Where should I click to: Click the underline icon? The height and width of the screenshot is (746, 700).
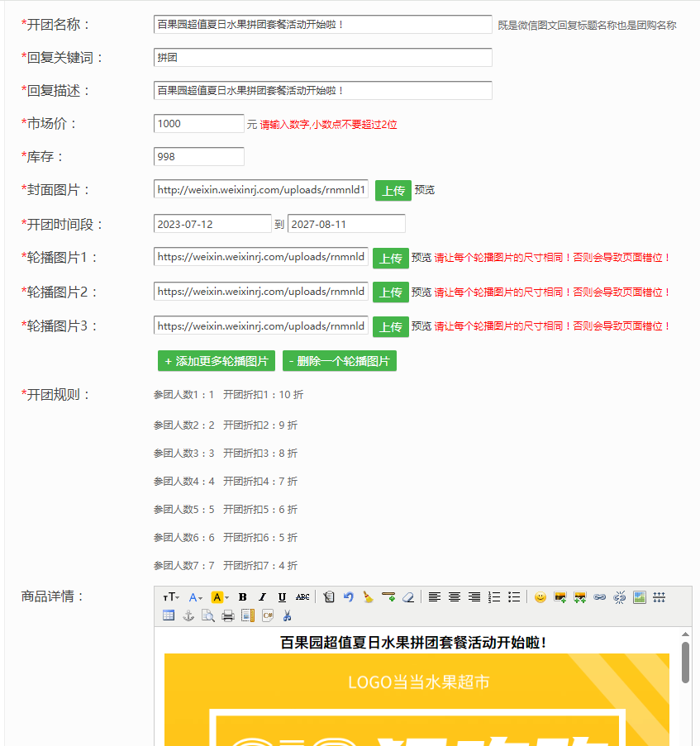[282, 597]
